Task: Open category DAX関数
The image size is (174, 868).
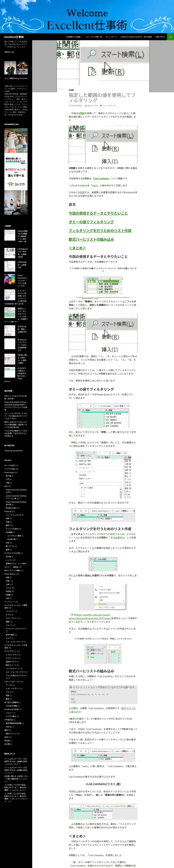Action: [9, 532]
